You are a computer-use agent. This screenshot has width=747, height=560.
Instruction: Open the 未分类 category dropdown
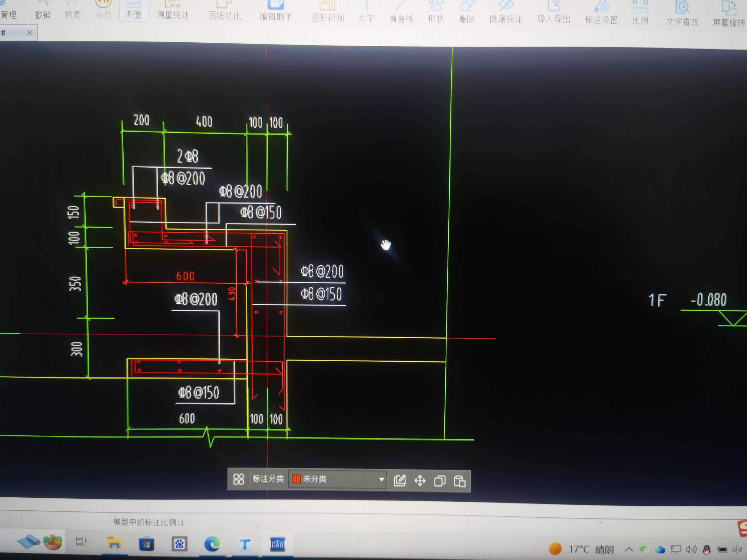point(337,479)
